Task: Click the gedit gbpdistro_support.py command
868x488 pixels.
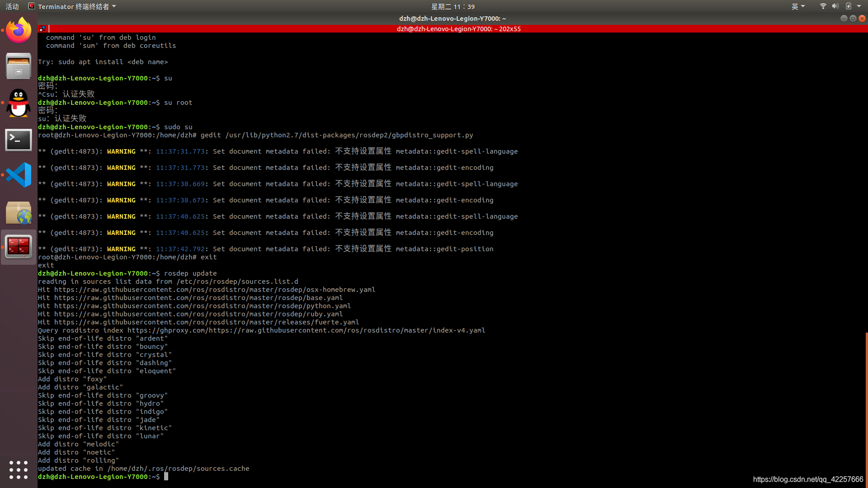Action: 337,135
